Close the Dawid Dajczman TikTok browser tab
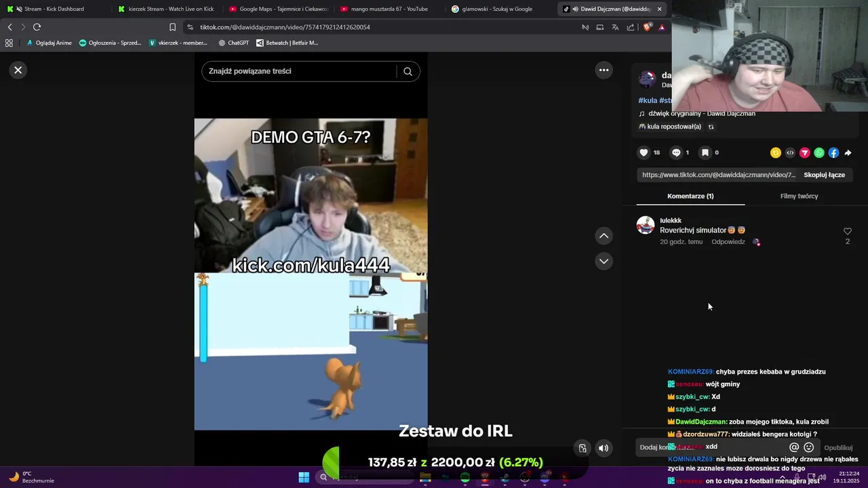868x488 pixels. click(659, 9)
